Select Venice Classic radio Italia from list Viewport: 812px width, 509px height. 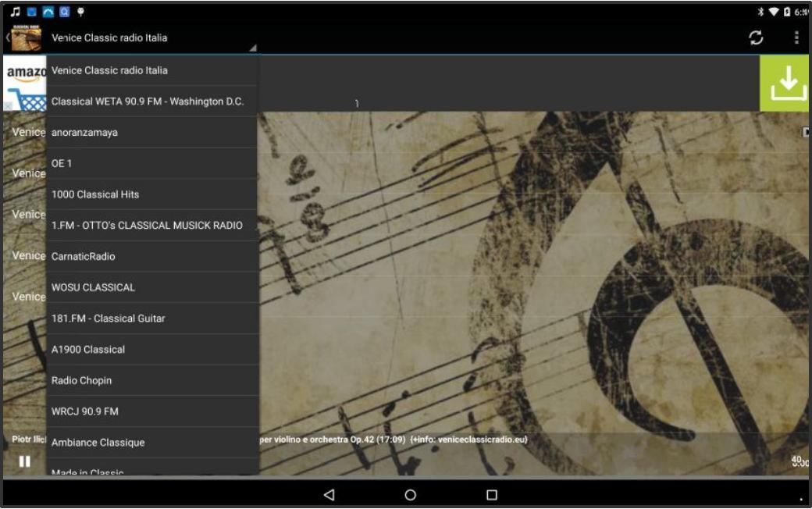pyautogui.click(x=152, y=70)
